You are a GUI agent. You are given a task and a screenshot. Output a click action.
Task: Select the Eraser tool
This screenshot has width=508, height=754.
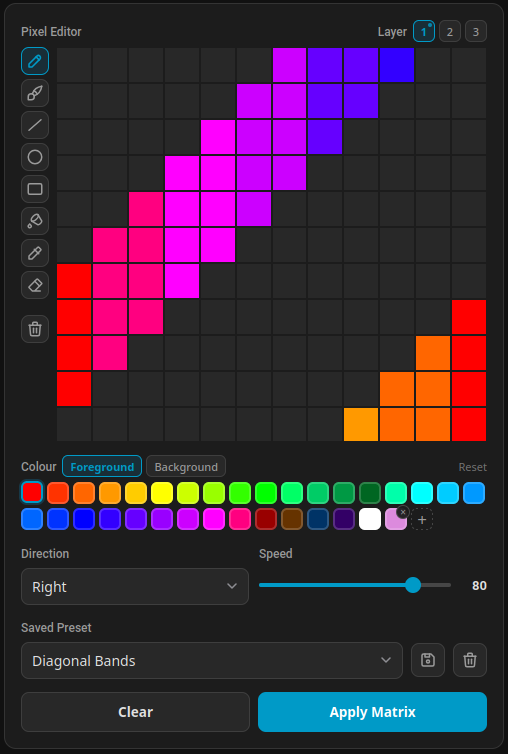click(x=35, y=285)
